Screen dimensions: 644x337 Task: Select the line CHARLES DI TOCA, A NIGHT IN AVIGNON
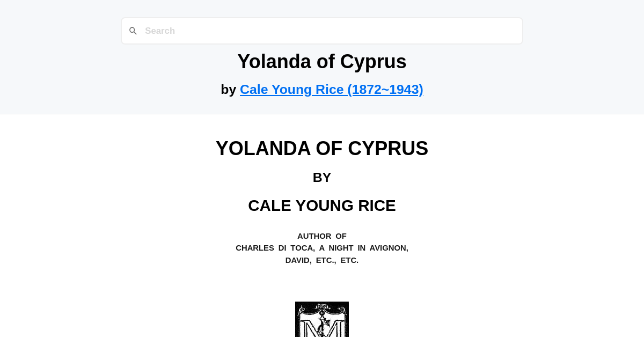tap(322, 248)
